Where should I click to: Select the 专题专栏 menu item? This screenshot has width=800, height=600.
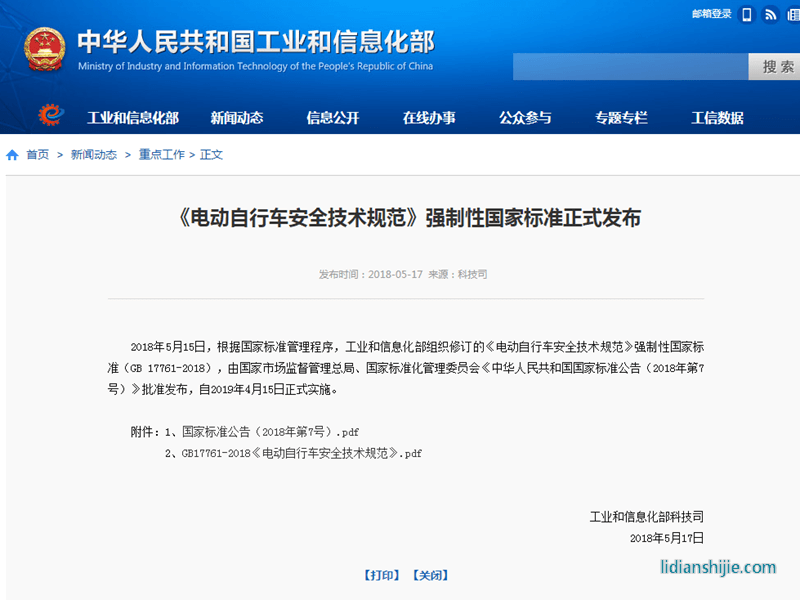(x=621, y=118)
